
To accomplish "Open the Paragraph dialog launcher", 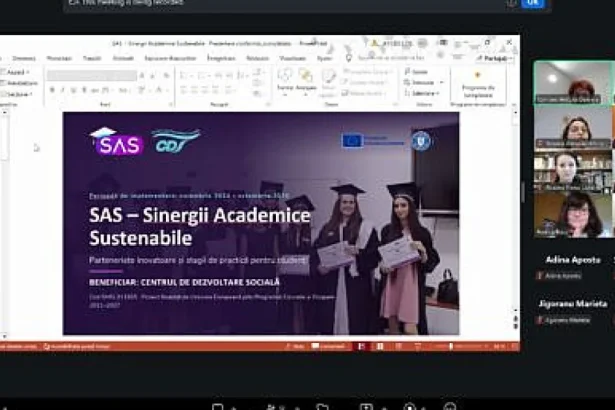I will [x=268, y=104].
